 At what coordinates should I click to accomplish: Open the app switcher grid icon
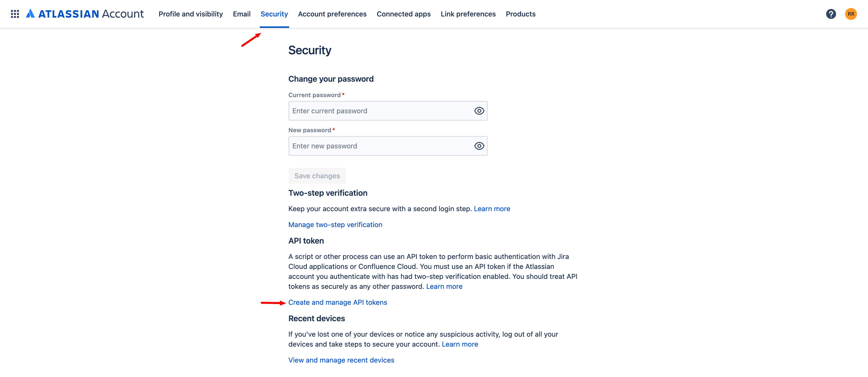pyautogui.click(x=15, y=14)
